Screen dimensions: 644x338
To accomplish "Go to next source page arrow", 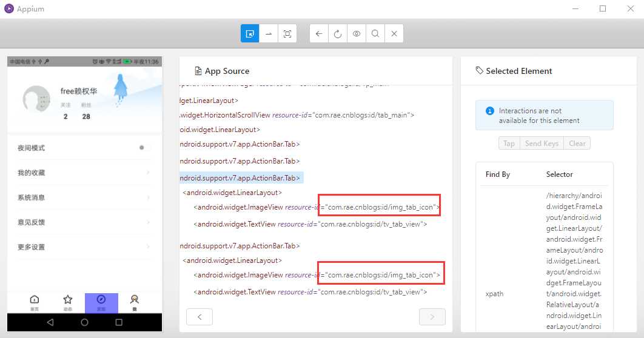I will [x=432, y=317].
